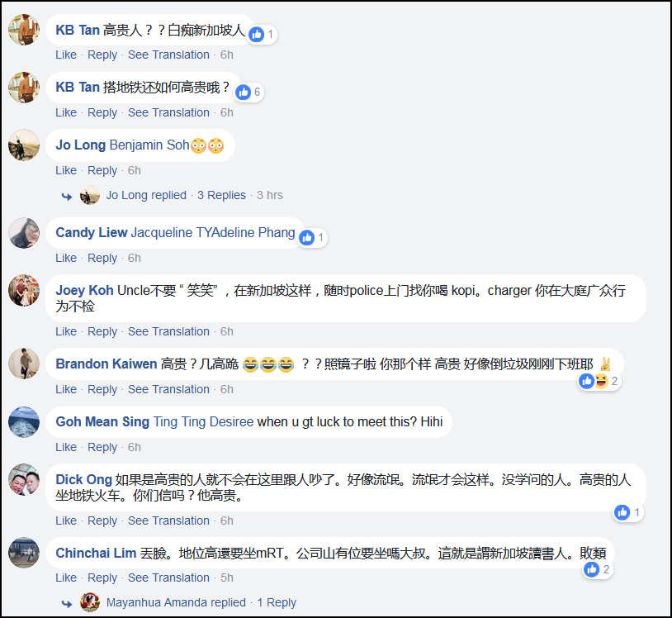Click the reply arrow icon beside Jo Long replied
This screenshot has height=618, width=672.
[x=67, y=197]
